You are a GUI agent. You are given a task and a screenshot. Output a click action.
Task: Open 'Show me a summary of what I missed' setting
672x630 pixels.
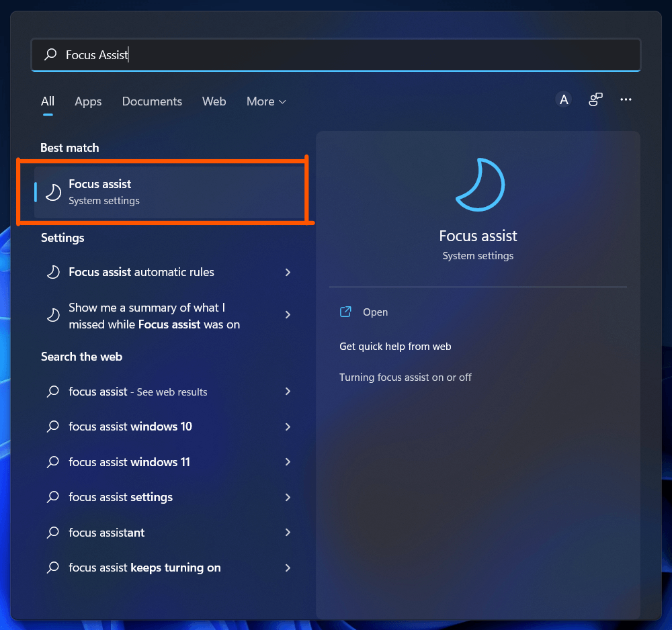(x=169, y=316)
